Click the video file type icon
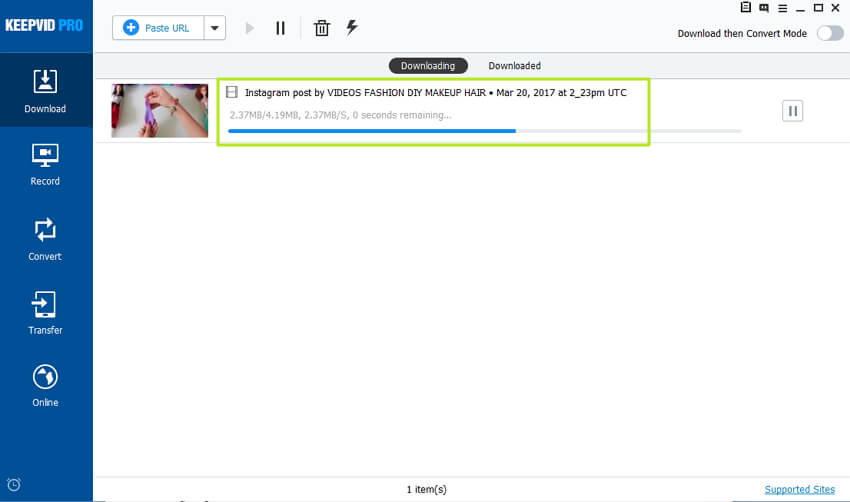Screen dimensions: 850x502 click(231, 92)
